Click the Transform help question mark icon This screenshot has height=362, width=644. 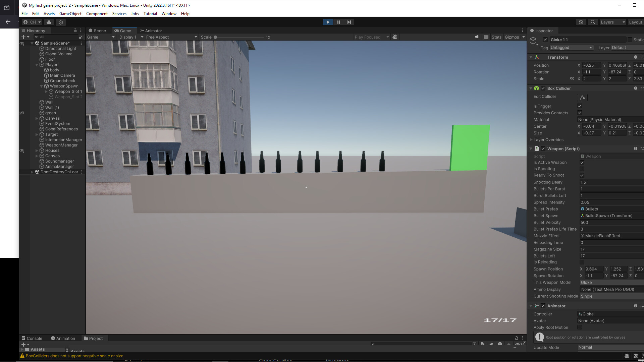[636, 57]
